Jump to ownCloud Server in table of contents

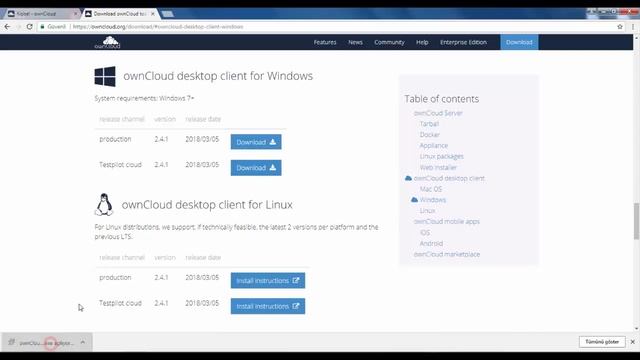pos(438,113)
